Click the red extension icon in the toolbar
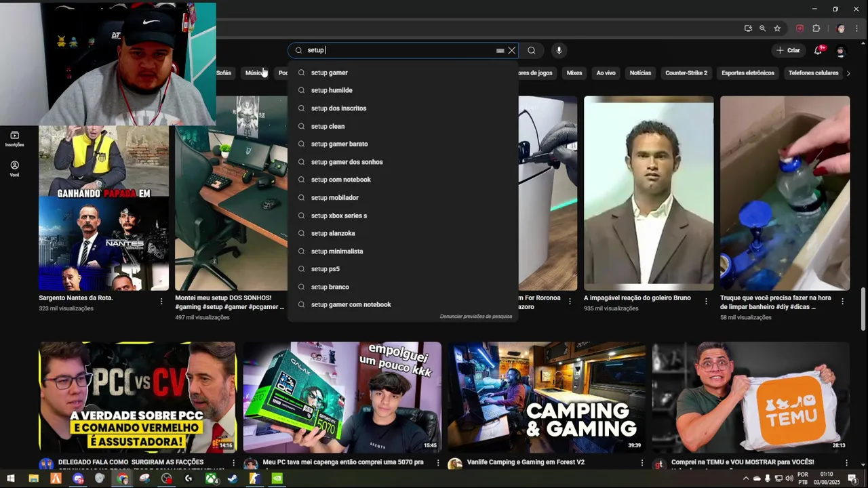The image size is (868, 488). click(800, 28)
